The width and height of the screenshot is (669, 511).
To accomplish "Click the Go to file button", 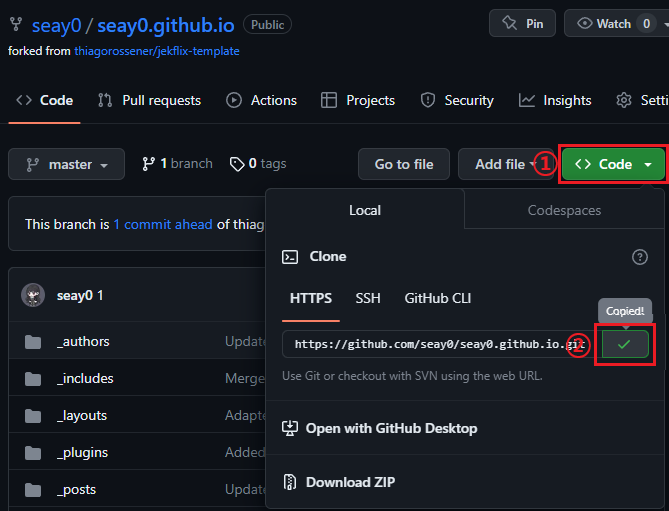I will [x=404, y=164].
